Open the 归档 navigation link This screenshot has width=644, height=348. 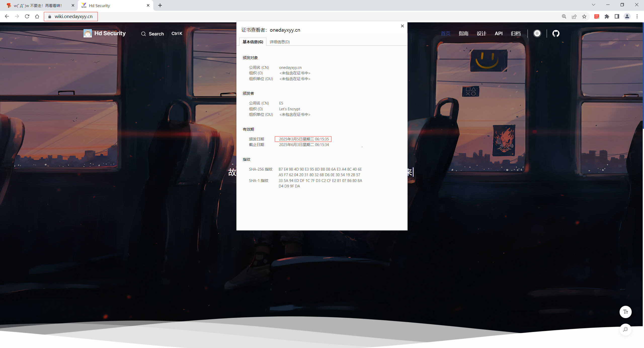click(x=515, y=33)
